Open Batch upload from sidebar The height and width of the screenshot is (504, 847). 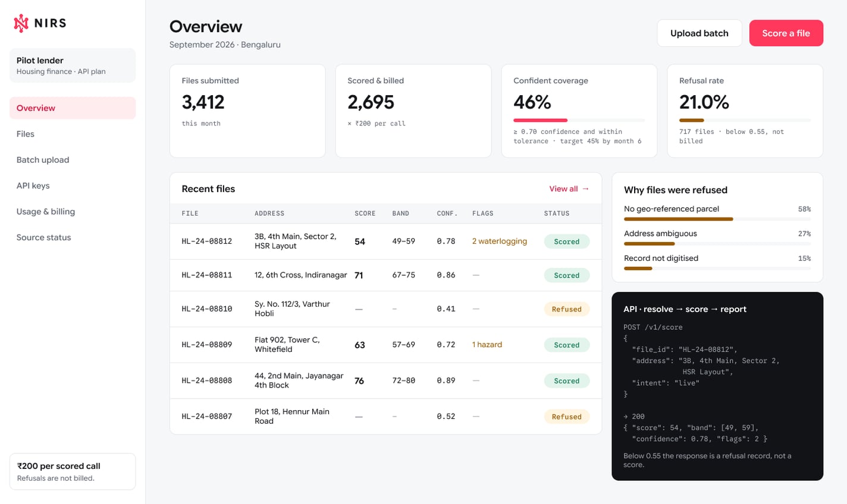(x=73, y=160)
